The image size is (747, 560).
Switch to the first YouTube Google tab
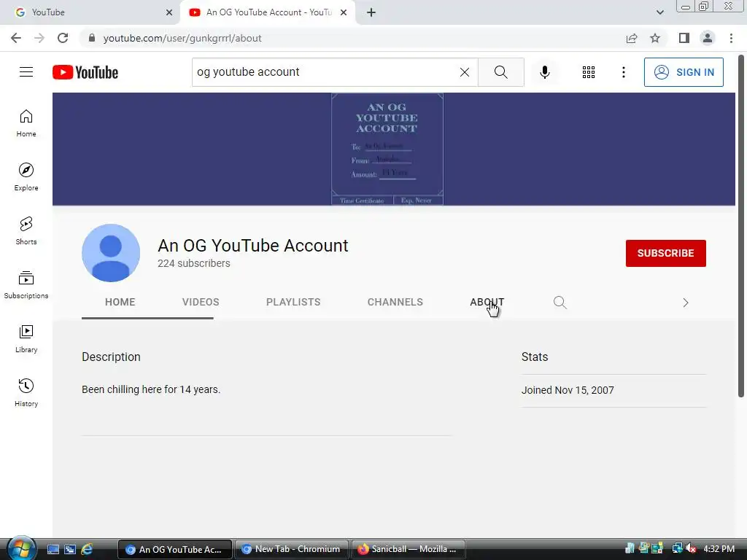pos(90,12)
